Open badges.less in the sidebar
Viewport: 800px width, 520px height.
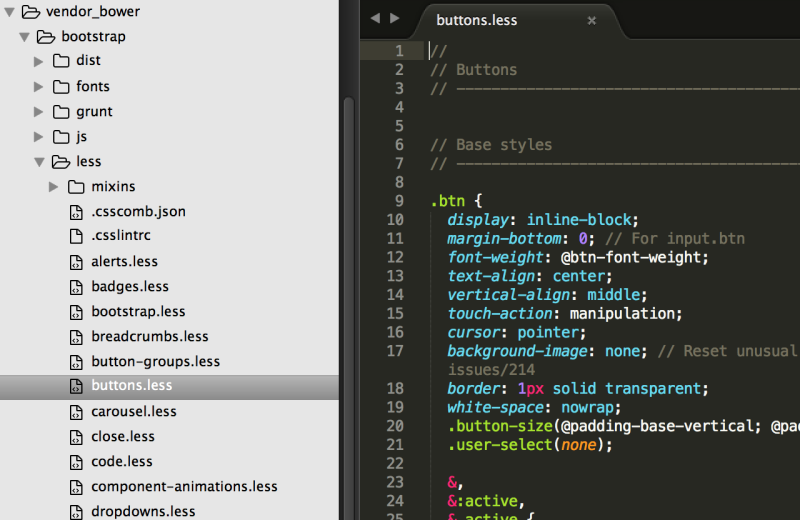130,287
